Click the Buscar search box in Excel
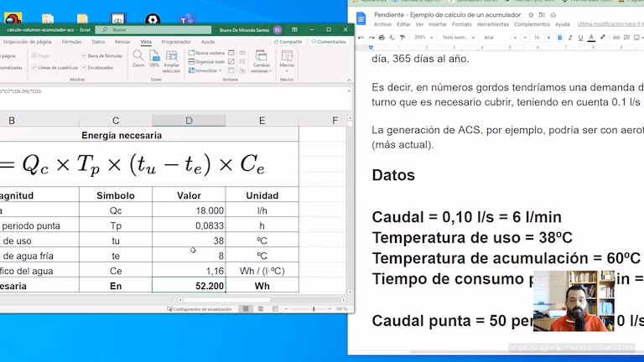 click(153, 29)
